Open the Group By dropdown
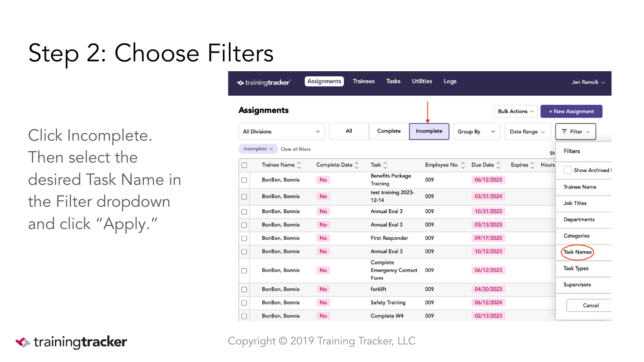The image size is (644, 362). pos(477,132)
